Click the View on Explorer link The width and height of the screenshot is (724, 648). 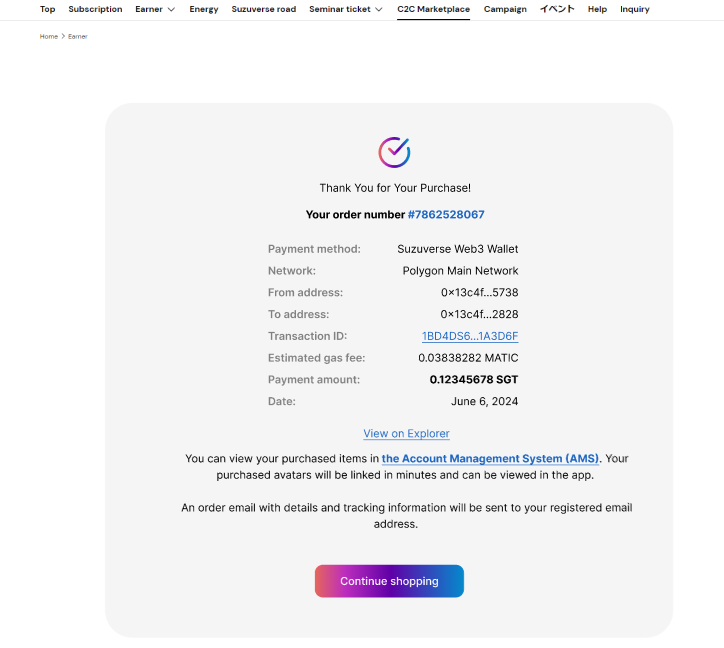(x=406, y=434)
